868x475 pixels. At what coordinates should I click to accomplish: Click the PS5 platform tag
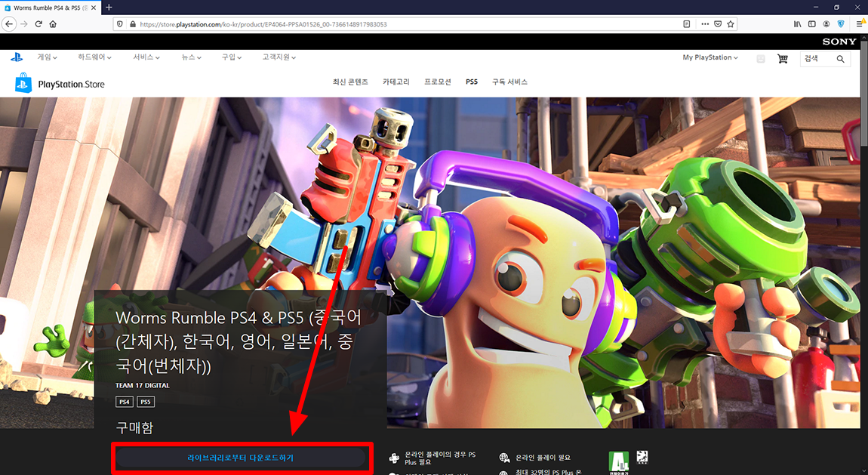(146, 402)
